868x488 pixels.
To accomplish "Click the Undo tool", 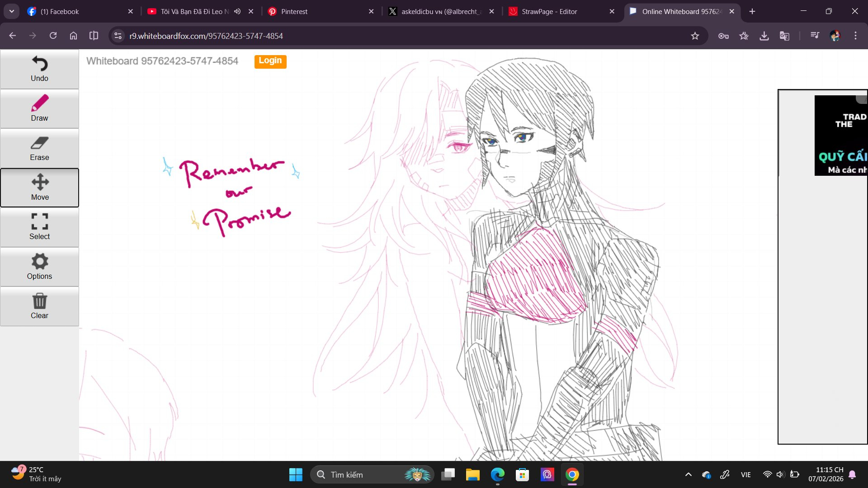I will coord(39,69).
